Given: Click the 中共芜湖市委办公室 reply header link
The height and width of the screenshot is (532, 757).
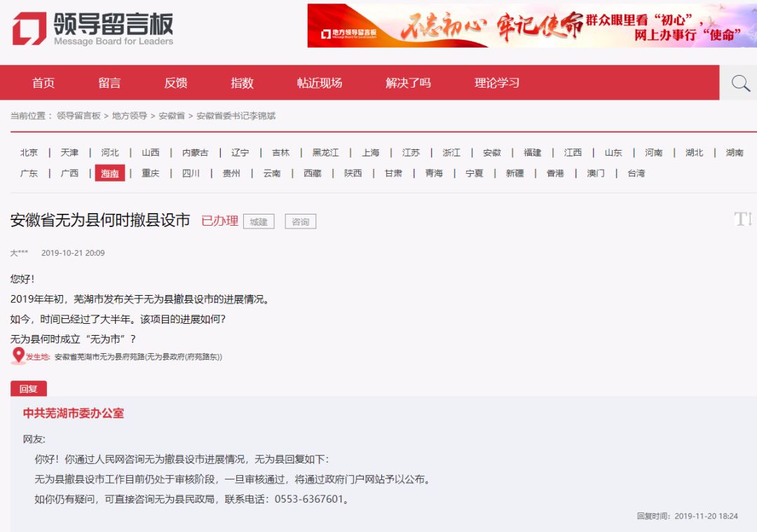Looking at the screenshot, I should tap(73, 414).
